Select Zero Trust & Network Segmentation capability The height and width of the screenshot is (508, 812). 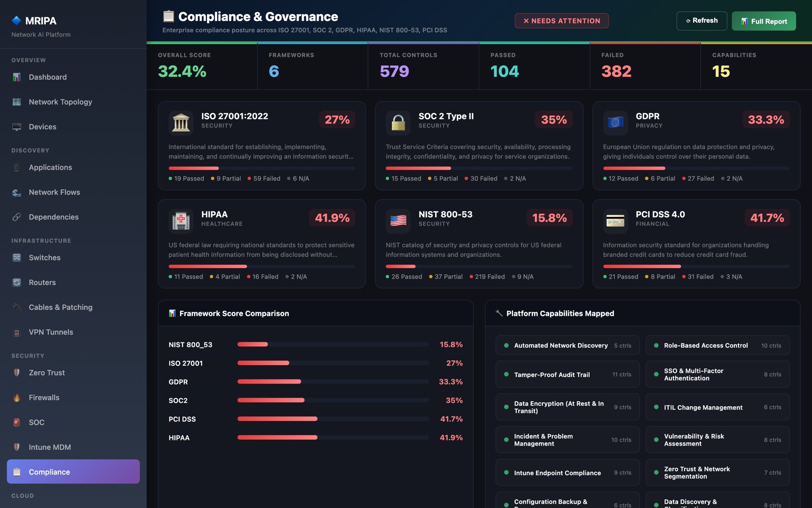tap(718, 473)
